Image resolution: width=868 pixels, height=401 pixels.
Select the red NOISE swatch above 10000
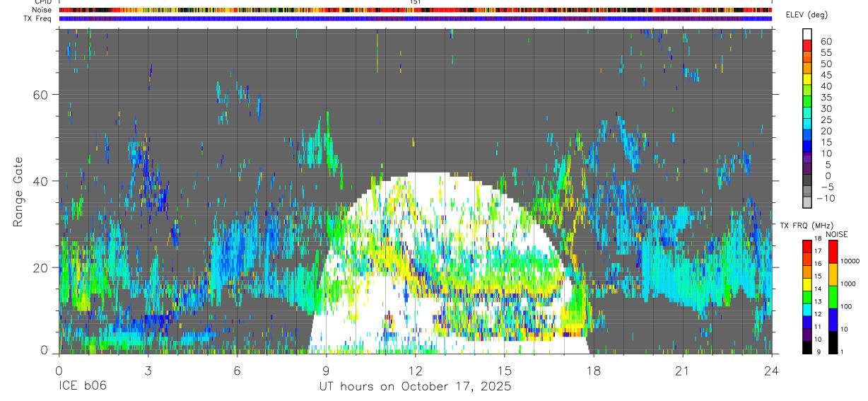point(833,251)
